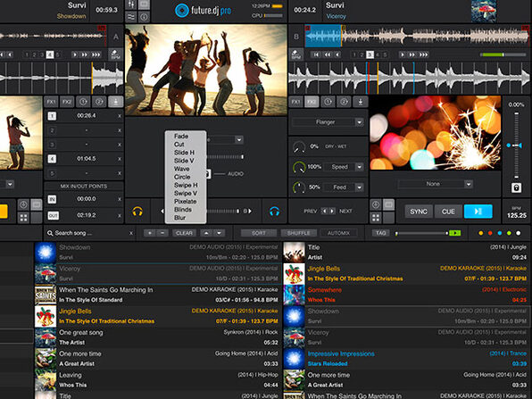Click the info icon beside the logo
The height and width of the screenshot is (399, 532).
coord(144,17)
